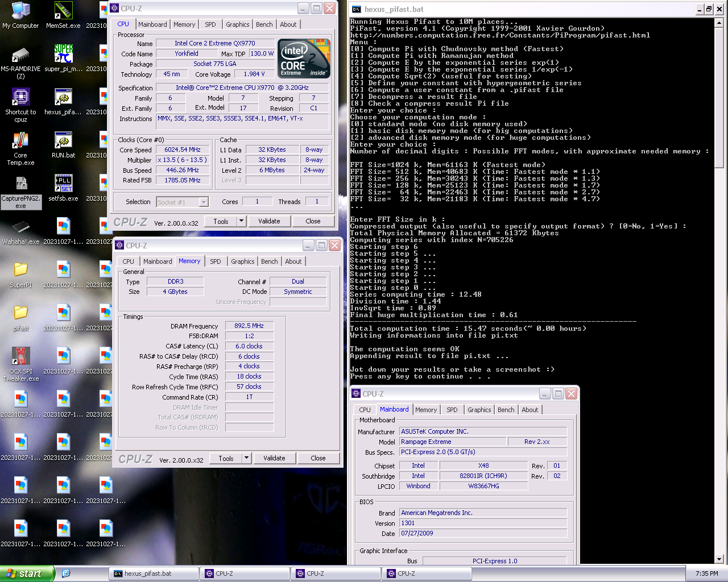Open Tools dropdown arrow in top CPU-Z window
This screenshot has height=582, width=728.
click(x=241, y=221)
